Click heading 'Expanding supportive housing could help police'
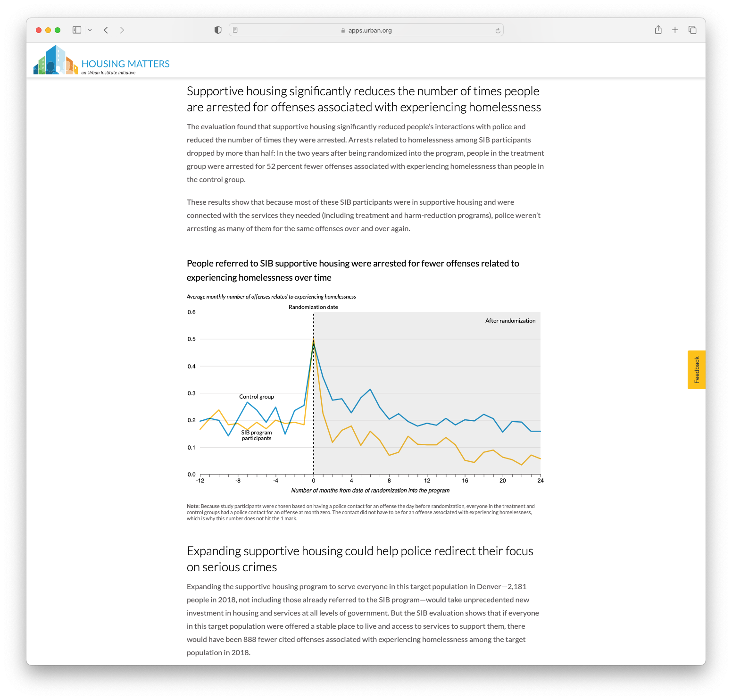Viewport: 732px width, 700px height. [360, 559]
